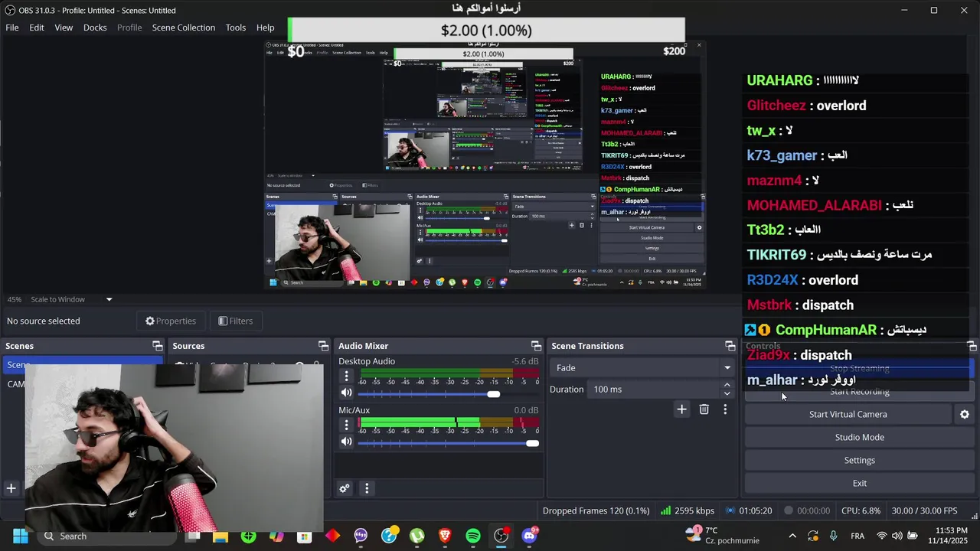Increase the transition duration
The width and height of the screenshot is (980, 551).
(x=727, y=385)
